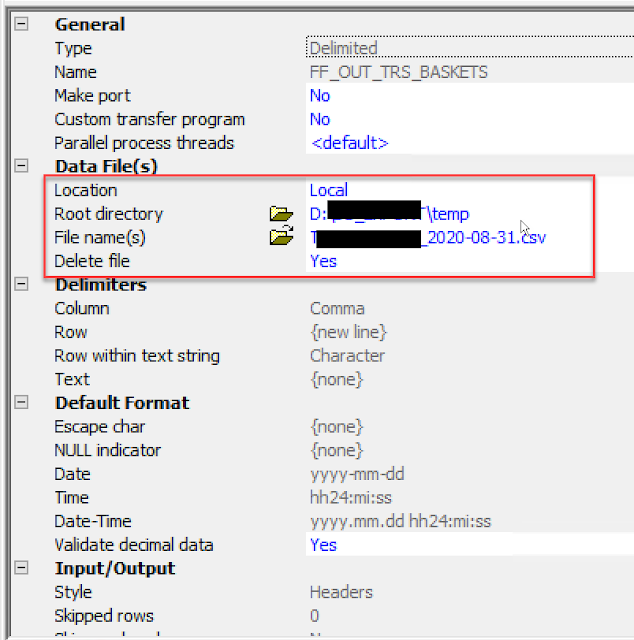This screenshot has height=640, width=634.
Task: Click the Data File(s) section heading
Action: click(106, 167)
